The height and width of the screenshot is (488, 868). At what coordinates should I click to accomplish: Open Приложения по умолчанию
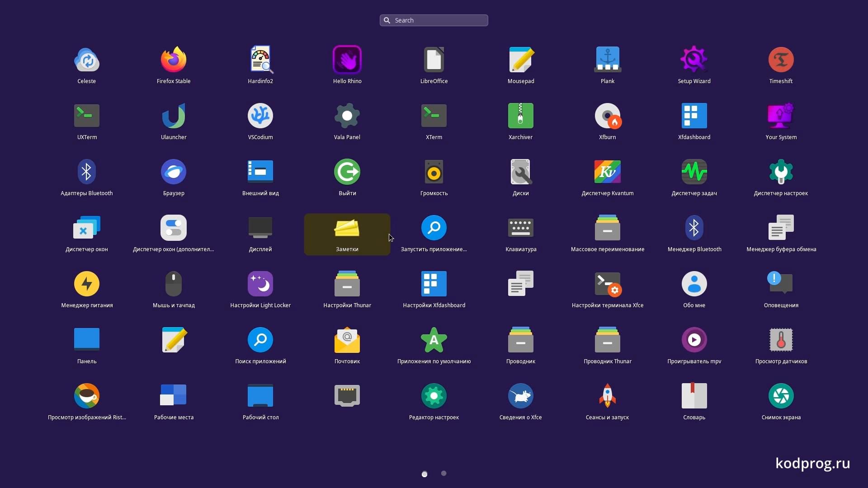pyautogui.click(x=434, y=340)
